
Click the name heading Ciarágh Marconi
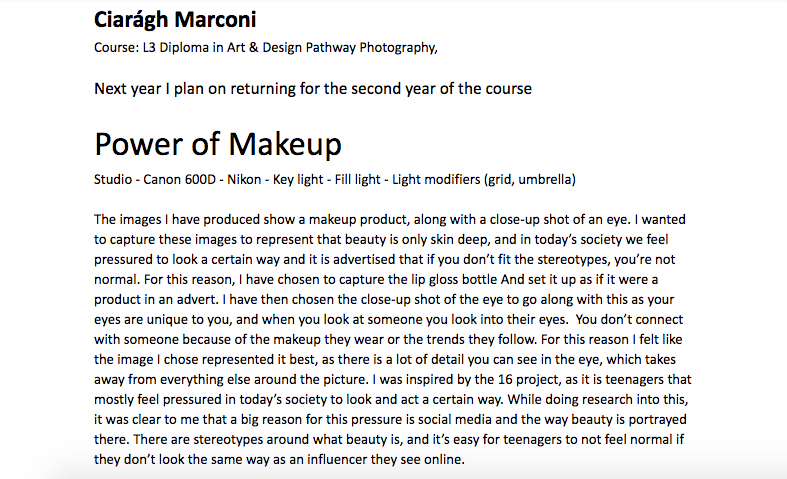pos(175,20)
